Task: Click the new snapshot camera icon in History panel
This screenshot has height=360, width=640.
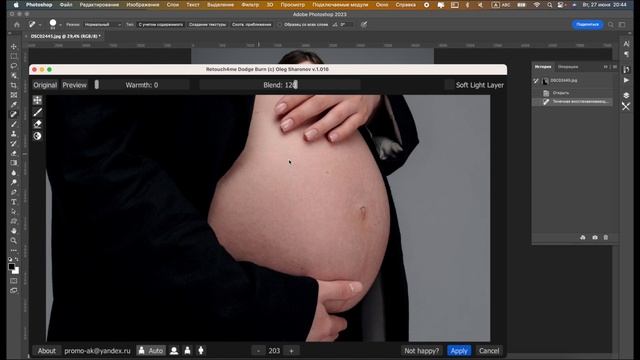Action: click(595, 237)
